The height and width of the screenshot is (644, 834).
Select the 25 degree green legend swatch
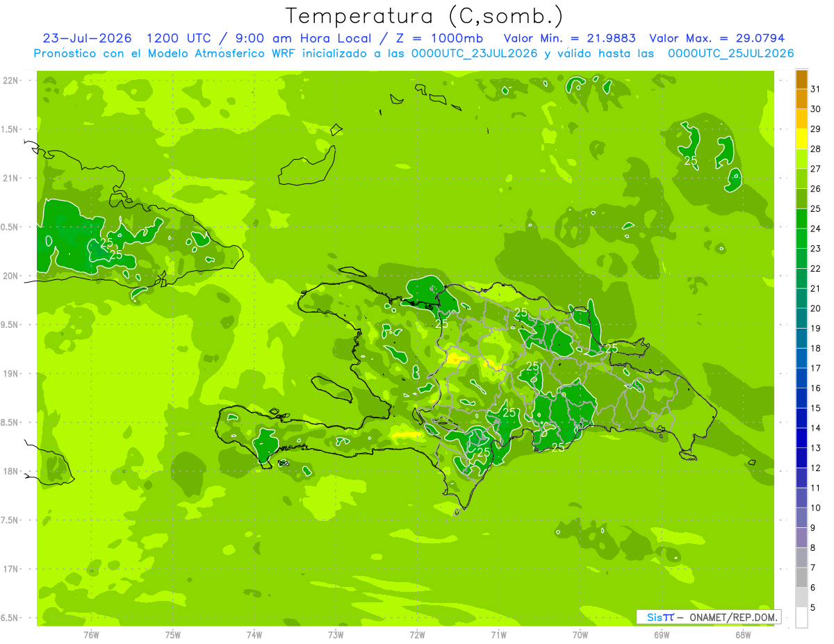click(x=801, y=199)
